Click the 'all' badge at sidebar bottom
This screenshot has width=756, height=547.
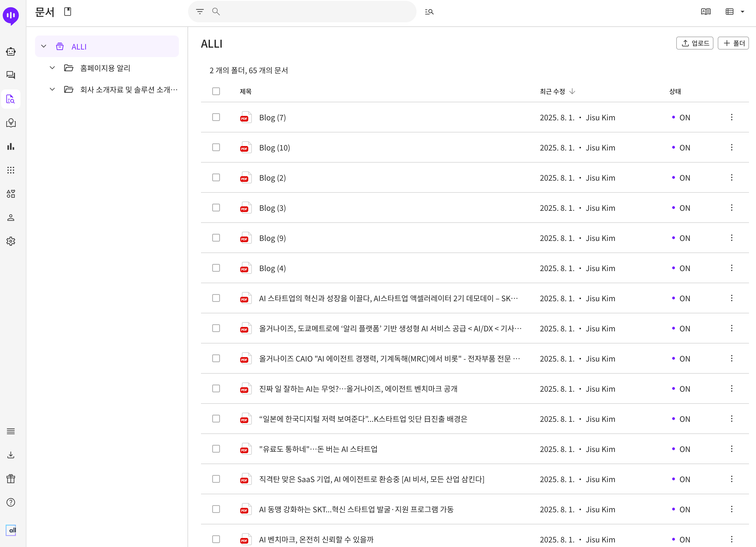(x=11, y=530)
